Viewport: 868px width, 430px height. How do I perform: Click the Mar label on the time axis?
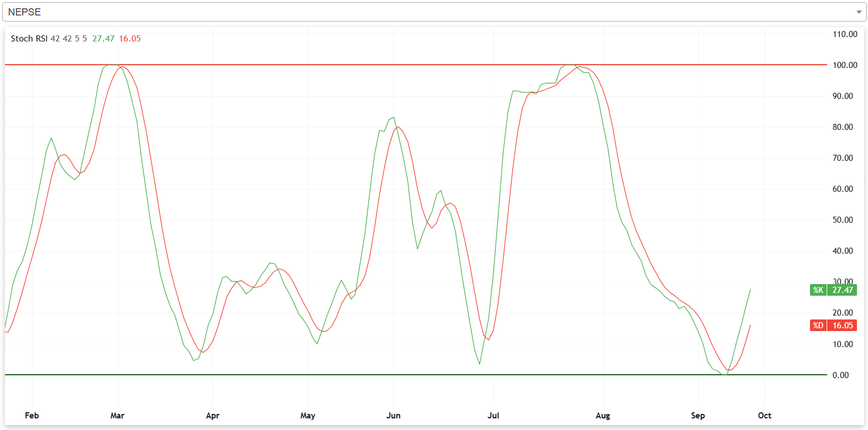(117, 416)
